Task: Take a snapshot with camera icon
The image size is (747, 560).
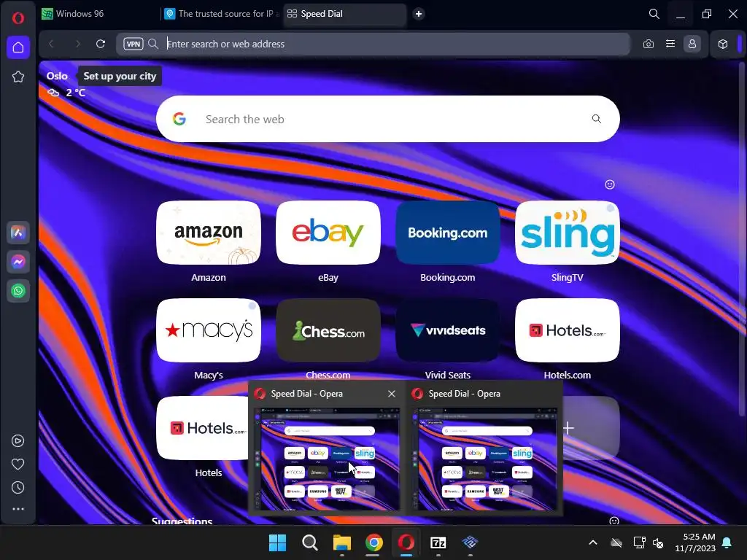Action: click(649, 44)
